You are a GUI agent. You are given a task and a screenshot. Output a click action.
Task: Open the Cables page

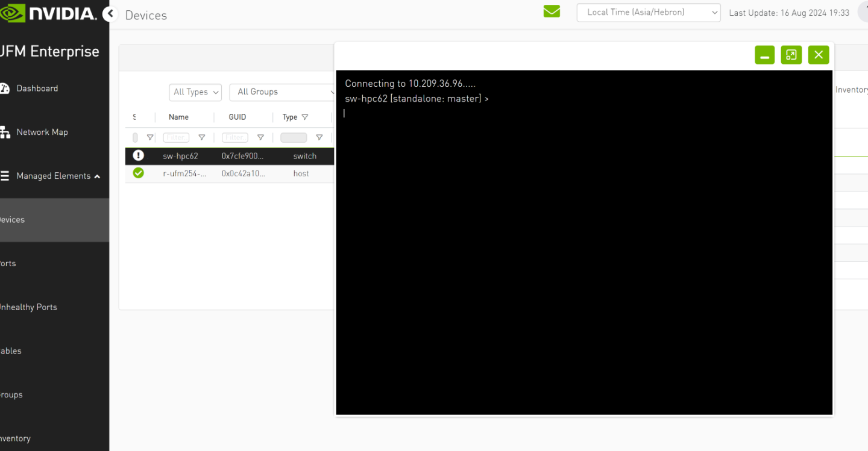10,350
